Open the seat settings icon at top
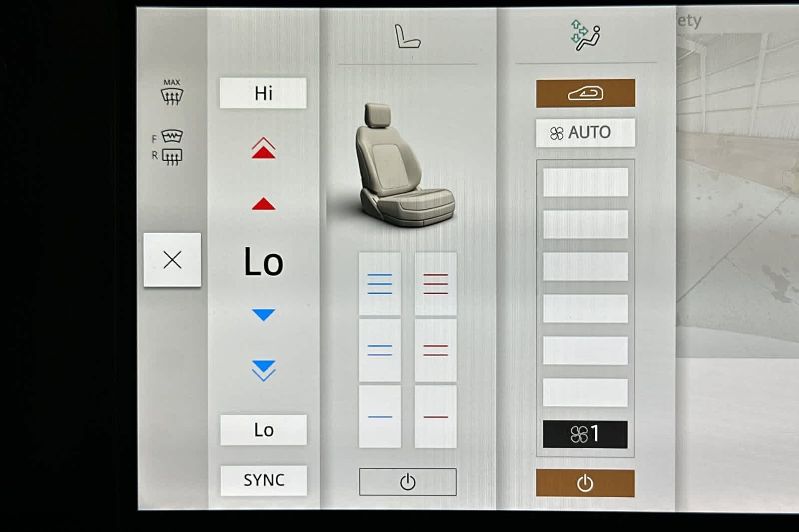The image size is (799, 532). pyautogui.click(x=407, y=37)
